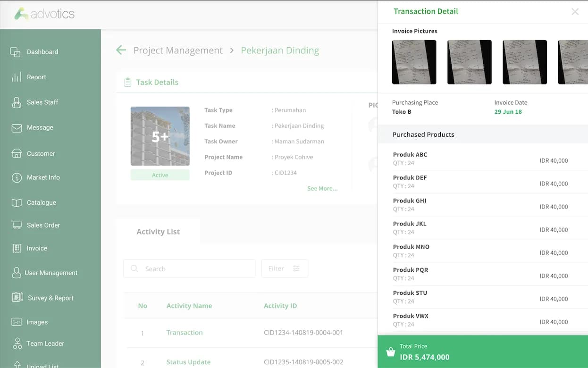Viewport: 588px width, 368px height.
Task: Click the Invoice document icon
Action: click(x=17, y=248)
